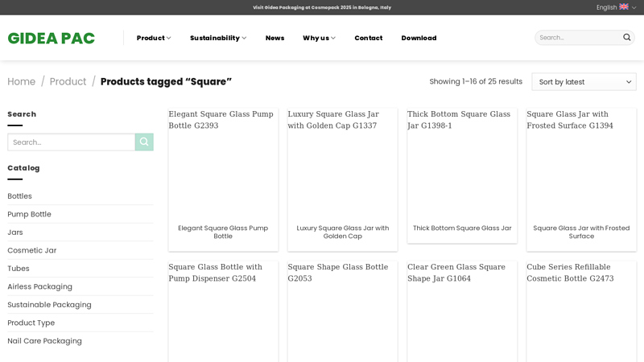This screenshot has height=362, width=644.
Task: Open Cube Series Refillable Cosmetic Bottle G2473
Action: click(x=581, y=312)
